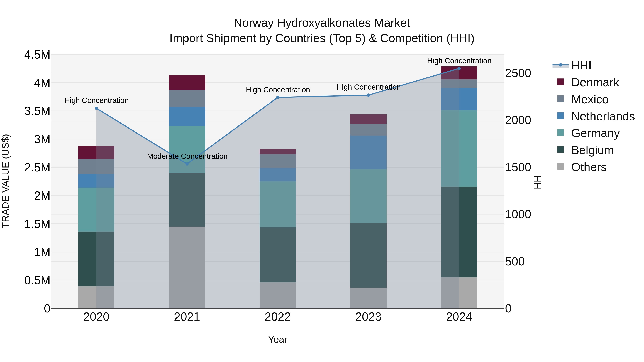Viewport: 644px width, 362px height.
Task: Select the 2024 Belgium bar segment
Action: (x=459, y=232)
